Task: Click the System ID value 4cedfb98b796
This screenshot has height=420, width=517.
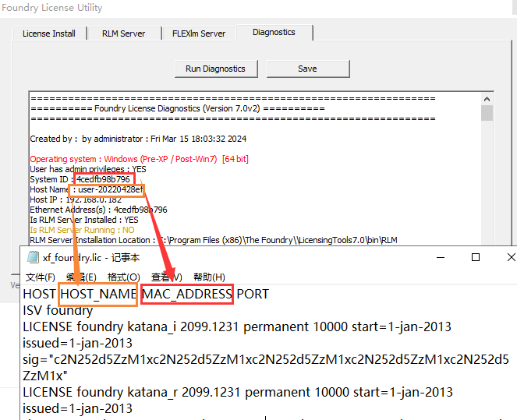Action: tap(103, 179)
